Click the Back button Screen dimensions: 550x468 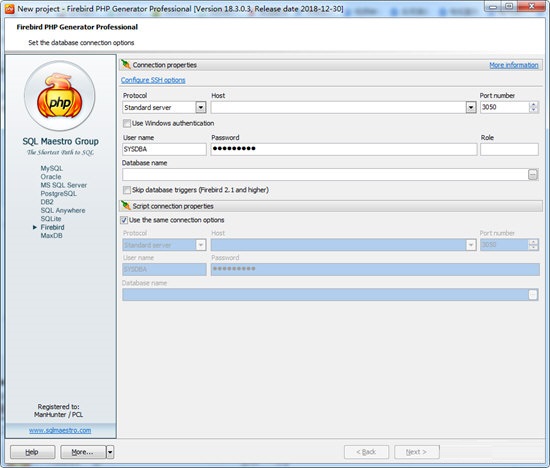click(366, 452)
